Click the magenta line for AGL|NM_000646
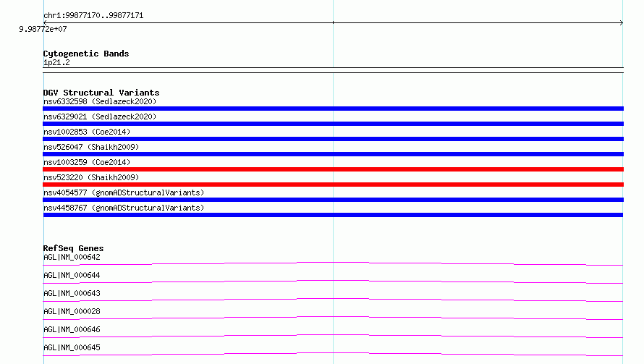Image resolution: width=644 pixels, height=364 pixels. (333, 336)
